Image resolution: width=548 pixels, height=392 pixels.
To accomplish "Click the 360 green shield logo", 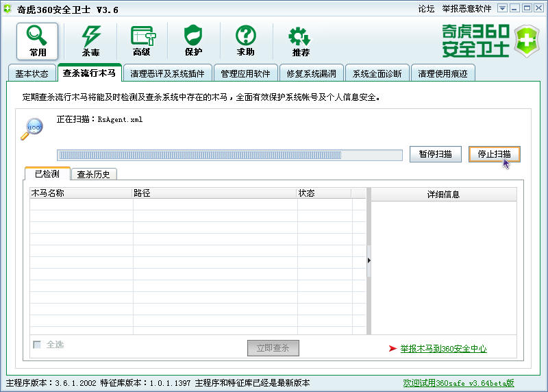I will coord(526,41).
